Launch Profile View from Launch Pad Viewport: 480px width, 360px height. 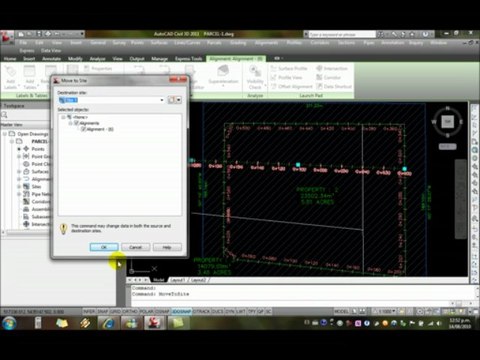pyautogui.click(x=286, y=77)
